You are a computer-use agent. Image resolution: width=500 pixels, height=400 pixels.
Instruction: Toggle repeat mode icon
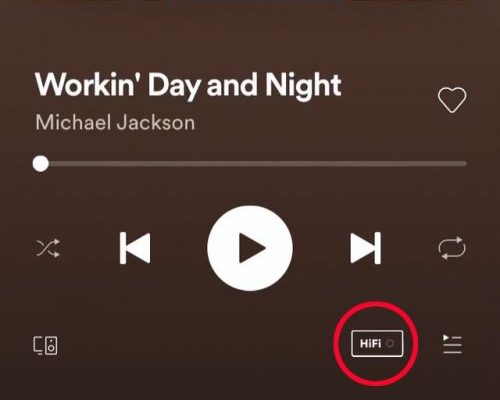[x=452, y=248]
